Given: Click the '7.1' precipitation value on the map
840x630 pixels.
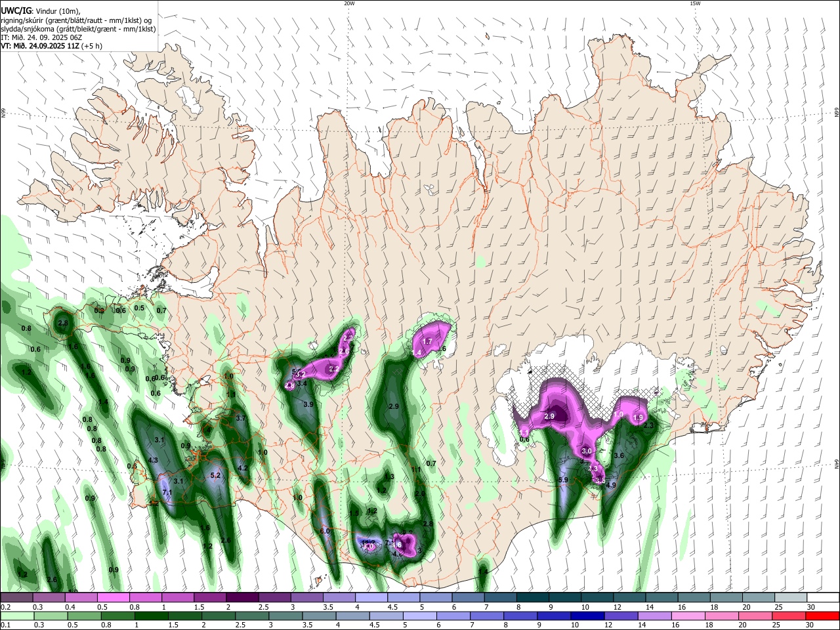Looking at the screenshot, I should coord(167,492).
